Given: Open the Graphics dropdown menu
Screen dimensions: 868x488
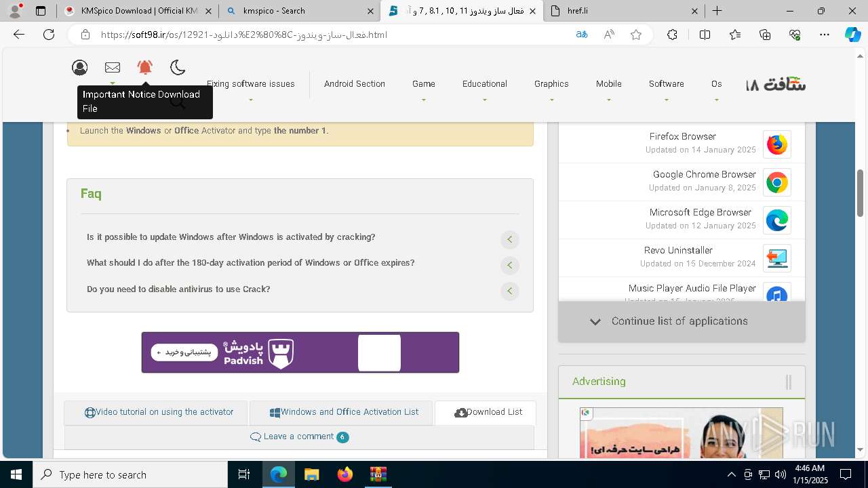Looking at the screenshot, I should pyautogui.click(x=551, y=84).
